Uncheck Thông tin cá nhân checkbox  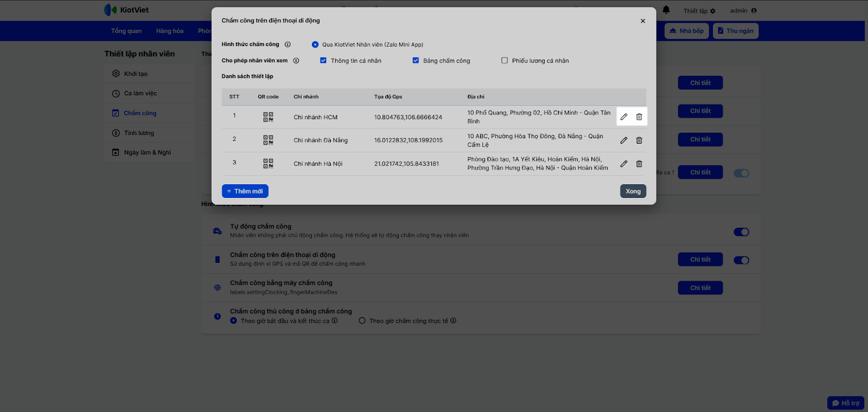click(323, 61)
